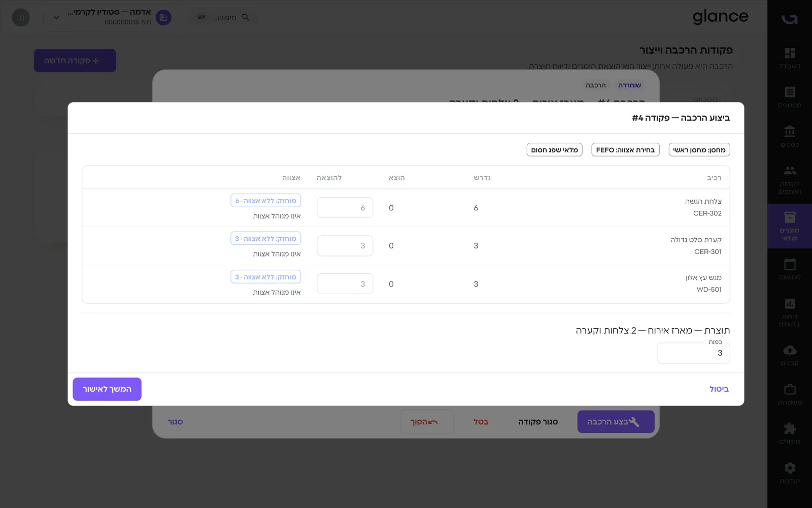Click the כמות output quantity field
This screenshot has width=812, height=508.
coord(693,353)
